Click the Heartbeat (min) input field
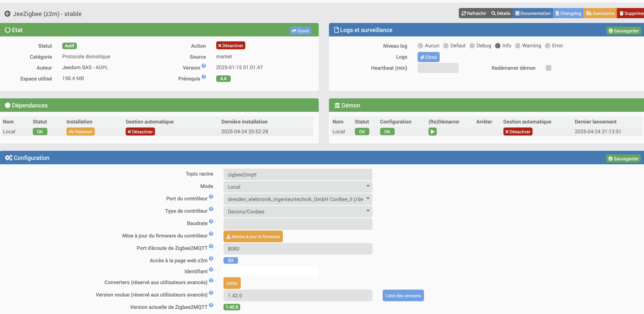Viewport: 644px width, 314px height. [x=438, y=68]
